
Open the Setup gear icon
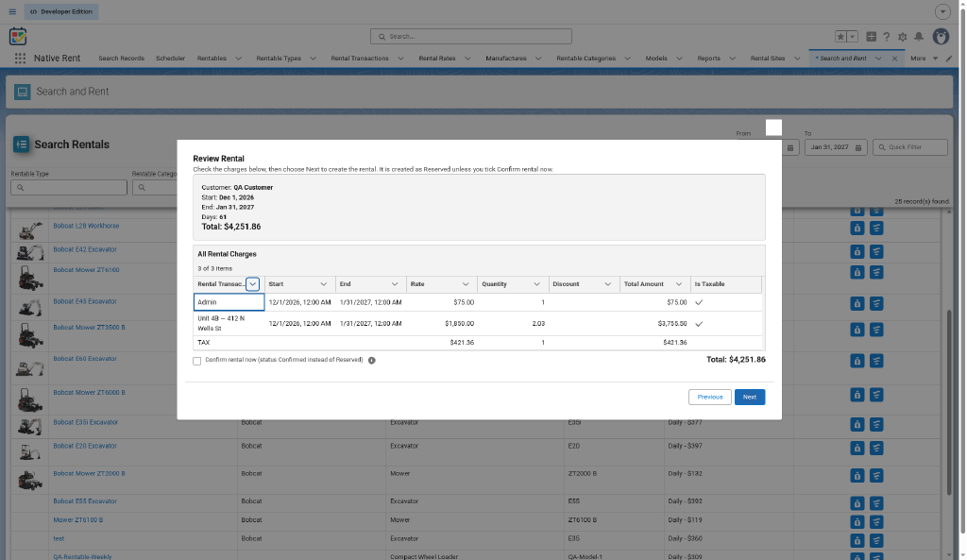[902, 37]
